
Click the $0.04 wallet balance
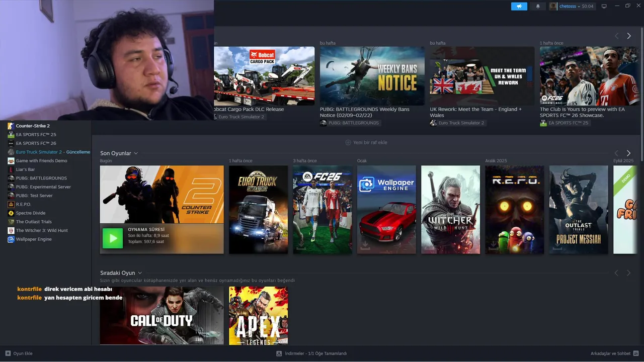(588, 6)
